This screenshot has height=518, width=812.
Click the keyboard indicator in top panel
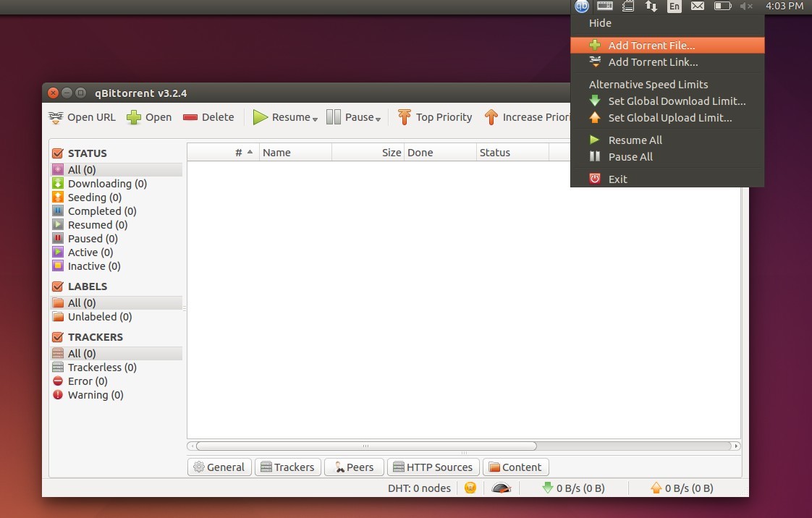point(605,6)
